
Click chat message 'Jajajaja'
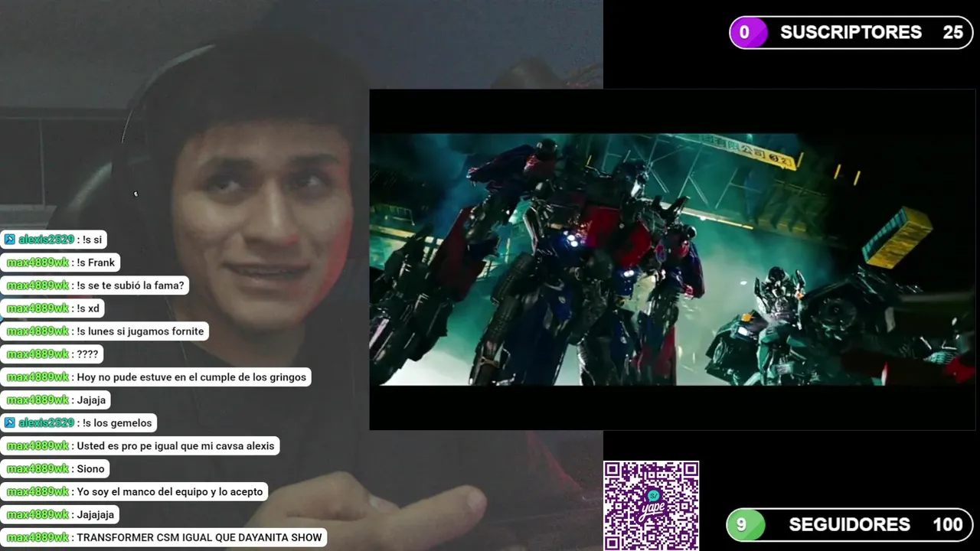60,515
